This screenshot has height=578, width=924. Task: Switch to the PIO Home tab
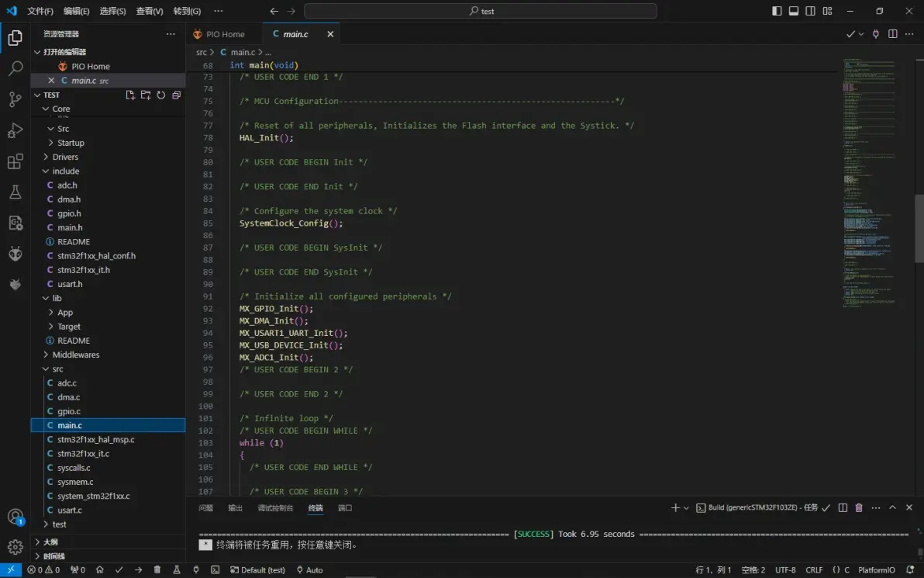[225, 34]
